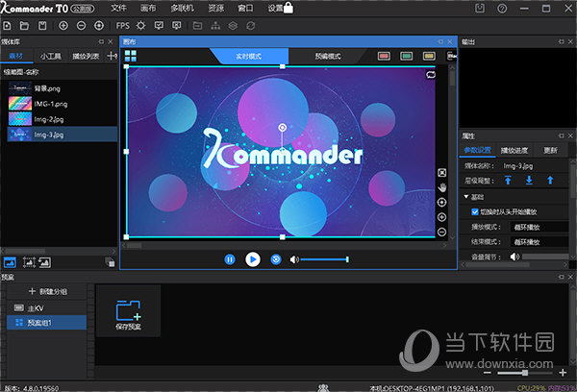This screenshot has width=577, height=392.
Task: Click the title bar save-layout icon
Action: 480,8
